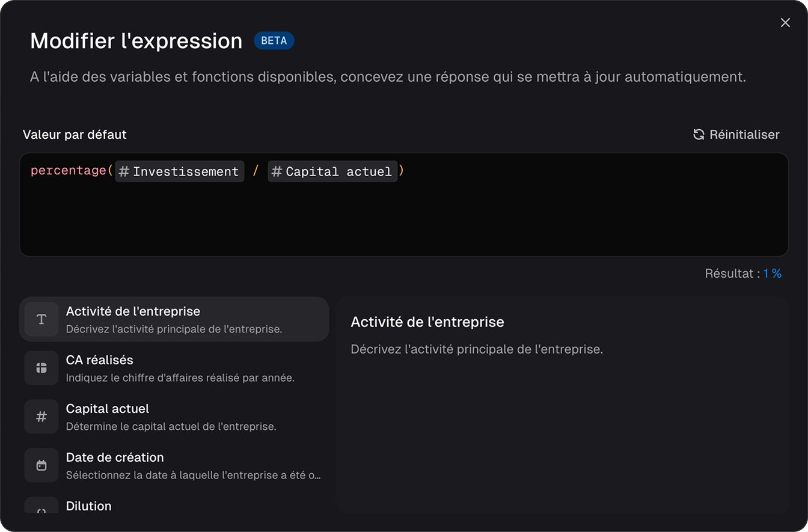Select the T icon for "Activité de l'entreprise"
808x532 pixels.
point(40,319)
